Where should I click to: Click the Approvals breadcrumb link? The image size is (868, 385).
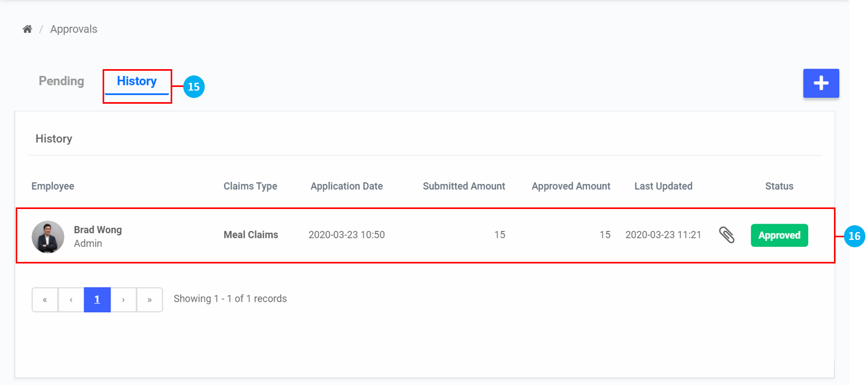coord(74,29)
